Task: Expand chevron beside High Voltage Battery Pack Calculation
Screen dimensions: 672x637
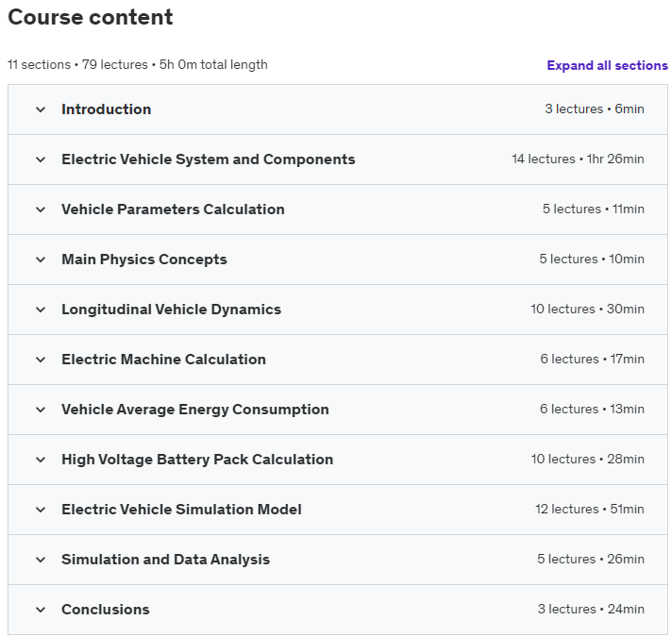Action: pyautogui.click(x=41, y=461)
